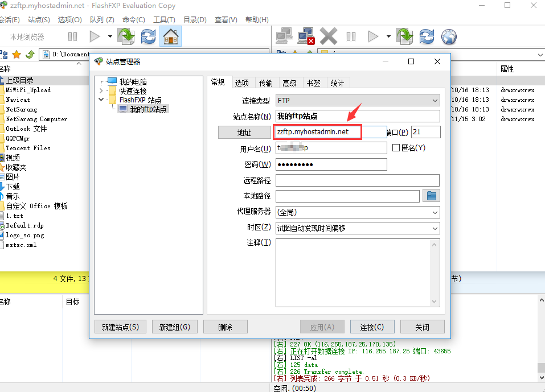Switch to the 传输 tab
This screenshot has width=545, height=392.
click(265, 83)
